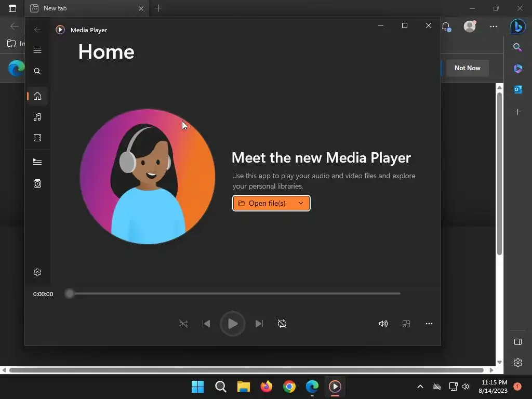Launch Firefox from the taskbar
This screenshot has width=532, height=399.
tap(267, 387)
